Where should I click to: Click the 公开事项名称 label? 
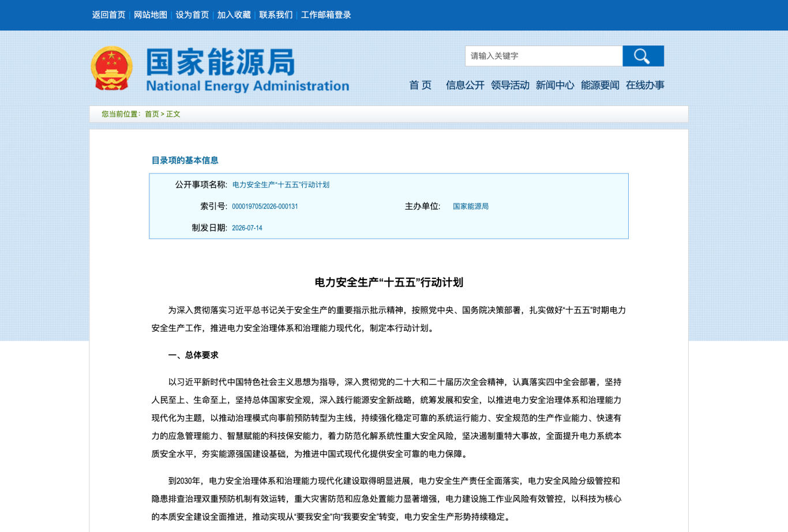(201, 184)
